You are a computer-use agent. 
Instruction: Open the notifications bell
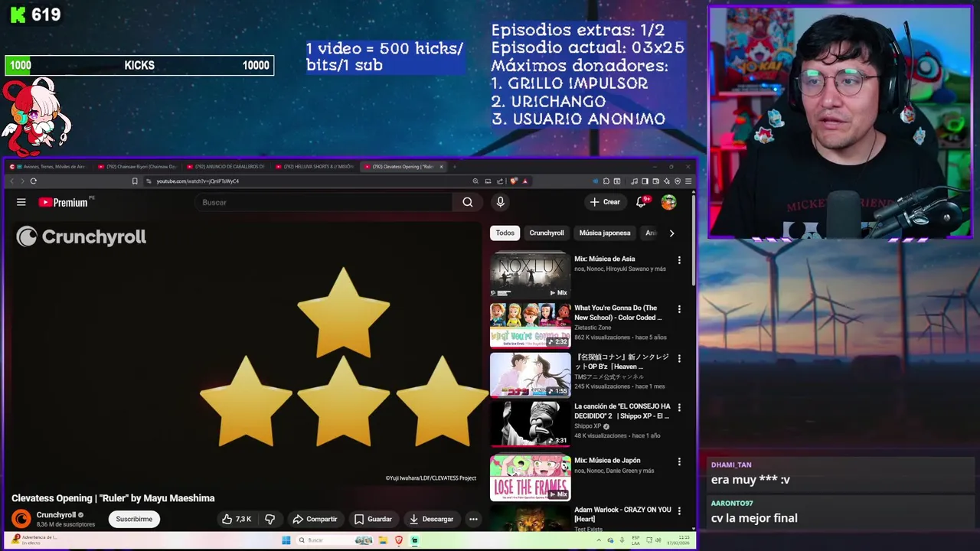[x=642, y=202]
